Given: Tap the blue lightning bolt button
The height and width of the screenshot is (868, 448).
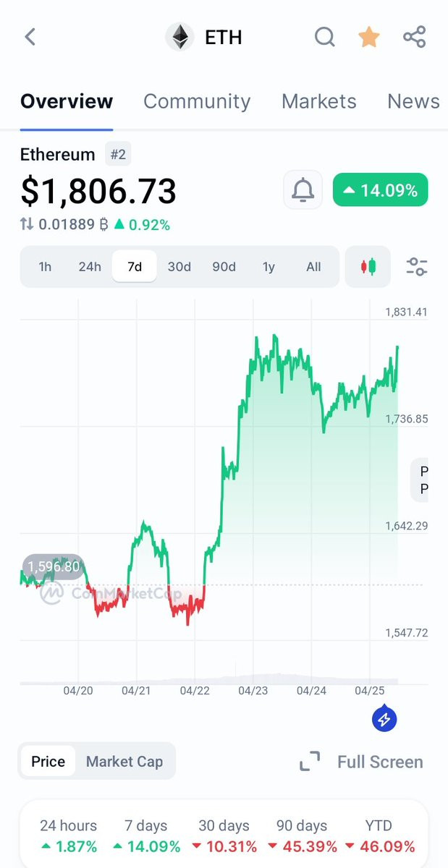Looking at the screenshot, I should [x=385, y=719].
